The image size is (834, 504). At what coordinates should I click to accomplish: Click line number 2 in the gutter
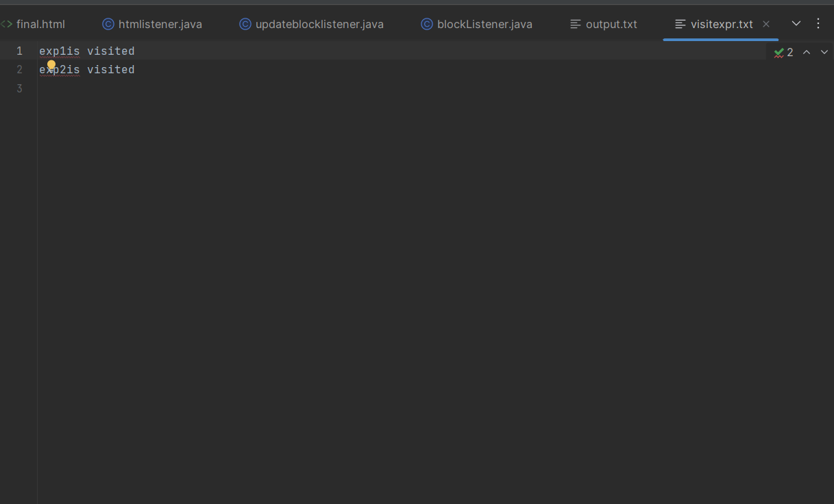coord(19,69)
